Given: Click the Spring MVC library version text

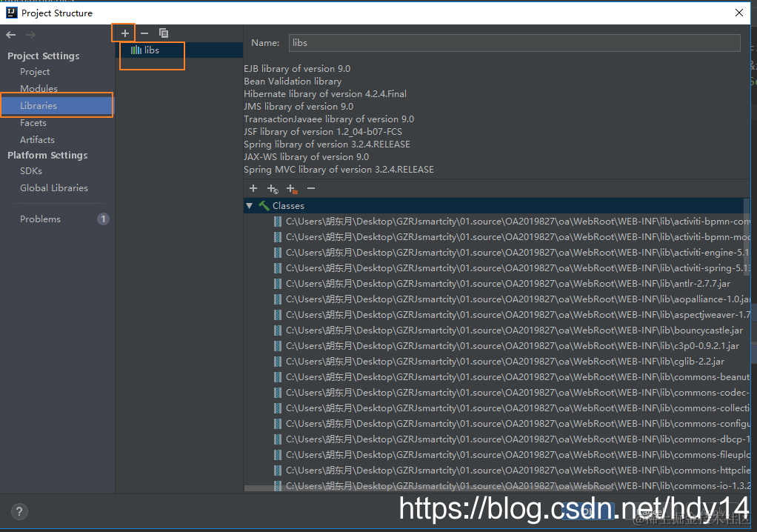Looking at the screenshot, I should (339, 170).
